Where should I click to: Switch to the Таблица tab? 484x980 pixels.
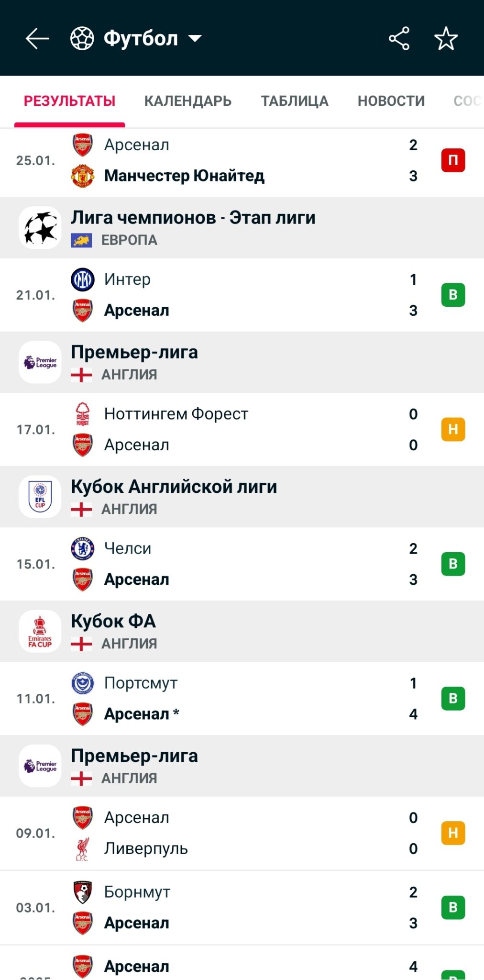295,101
